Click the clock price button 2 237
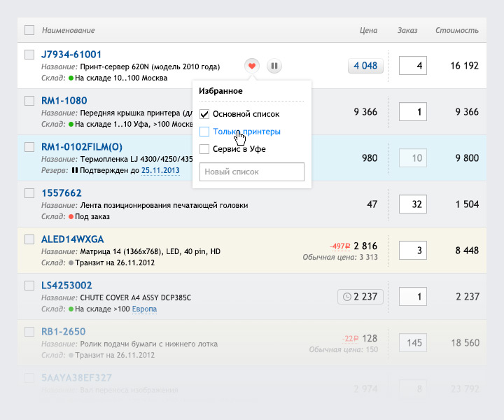Viewport: 504px width, 420px height. pyautogui.click(x=360, y=297)
